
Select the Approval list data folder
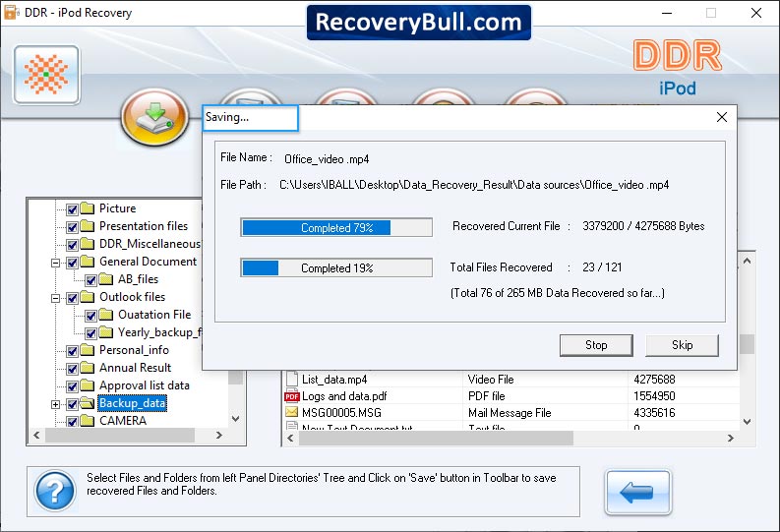(x=145, y=385)
